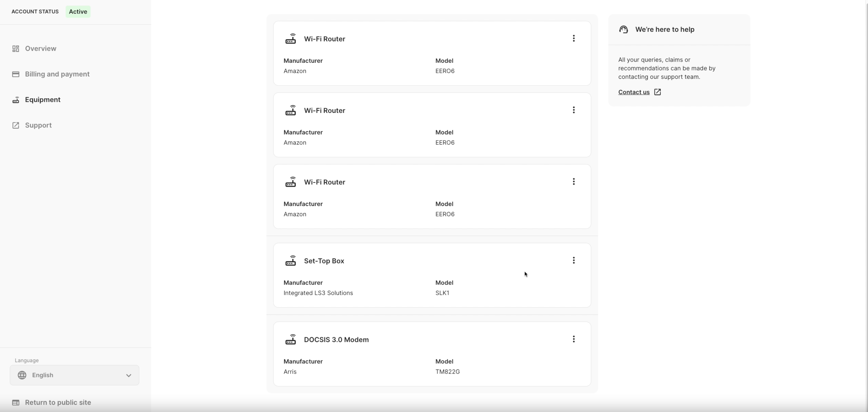This screenshot has height=412, width=868.
Task: Navigate to Overview page
Action: (x=40, y=49)
